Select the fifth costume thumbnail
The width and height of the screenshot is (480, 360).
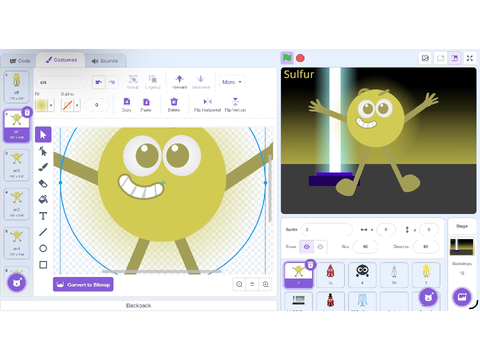point(16,243)
